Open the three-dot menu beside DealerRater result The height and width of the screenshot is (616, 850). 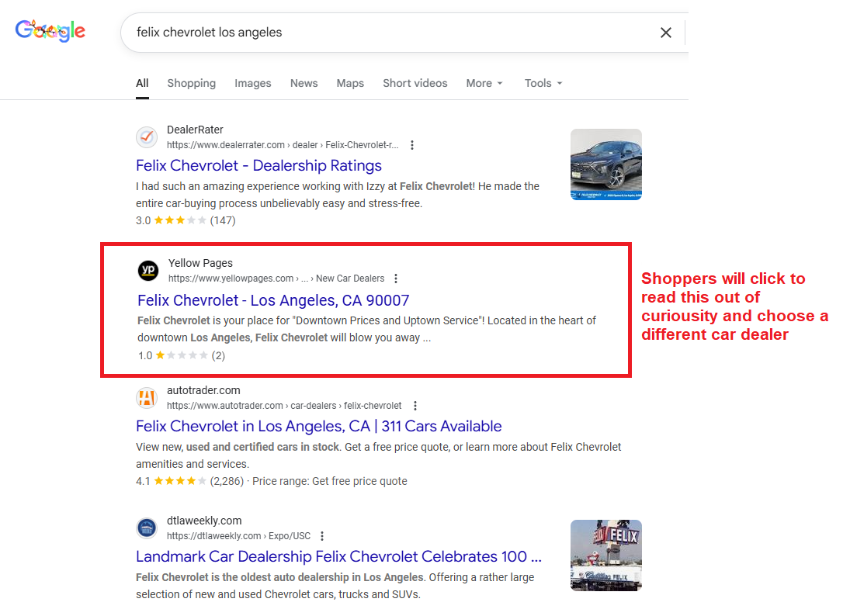(x=412, y=145)
